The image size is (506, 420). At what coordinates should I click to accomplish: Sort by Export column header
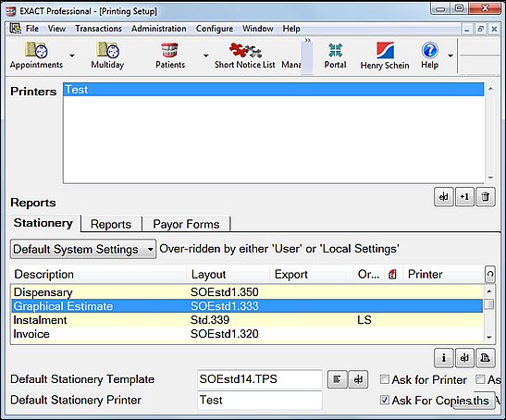click(x=312, y=275)
